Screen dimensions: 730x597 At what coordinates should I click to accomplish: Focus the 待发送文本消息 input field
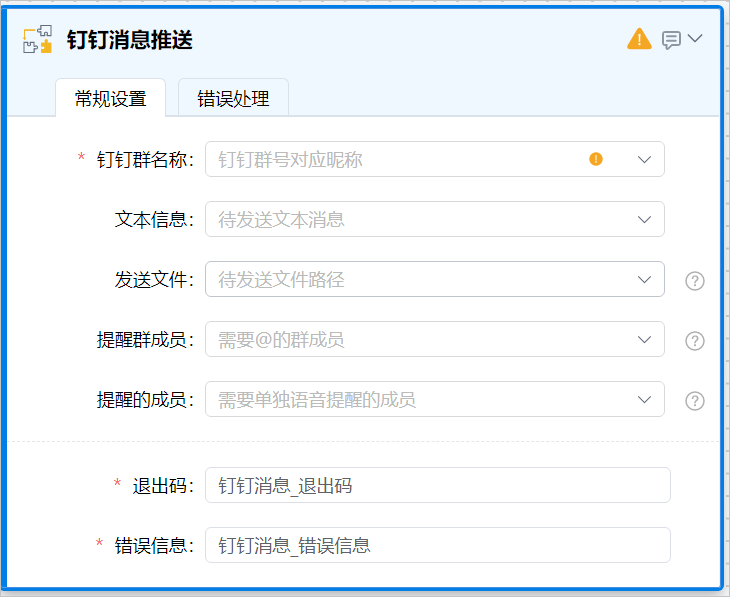click(435, 219)
